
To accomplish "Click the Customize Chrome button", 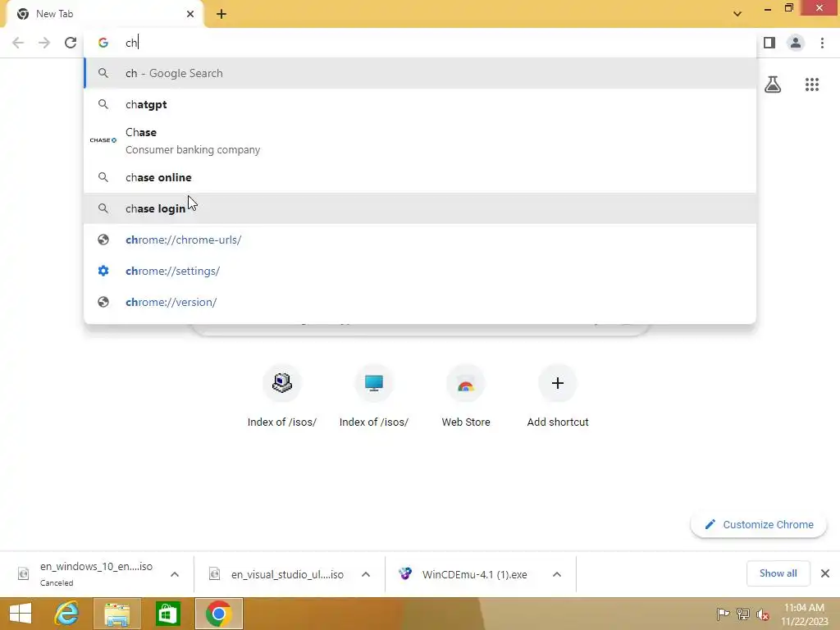I will (x=759, y=524).
